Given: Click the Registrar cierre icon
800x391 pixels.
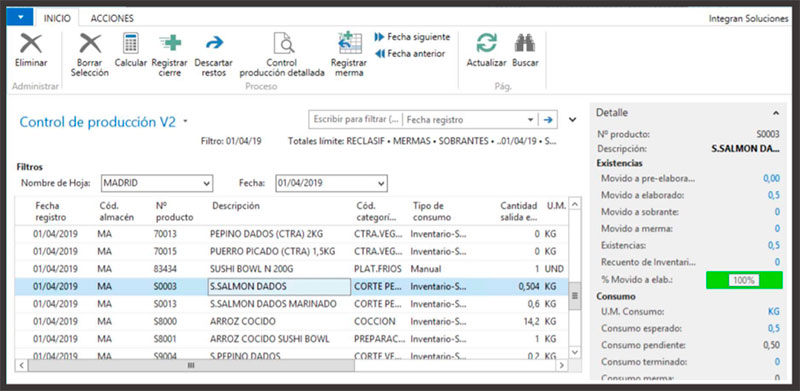Looking at the screenshot, I should 170,43.
